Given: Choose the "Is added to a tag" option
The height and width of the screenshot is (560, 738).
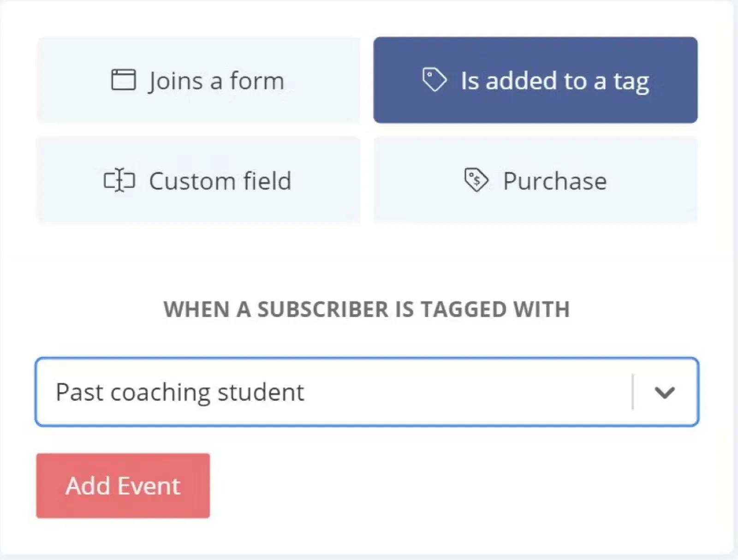Looking at the screenshot, I should [x=535, y=80].
